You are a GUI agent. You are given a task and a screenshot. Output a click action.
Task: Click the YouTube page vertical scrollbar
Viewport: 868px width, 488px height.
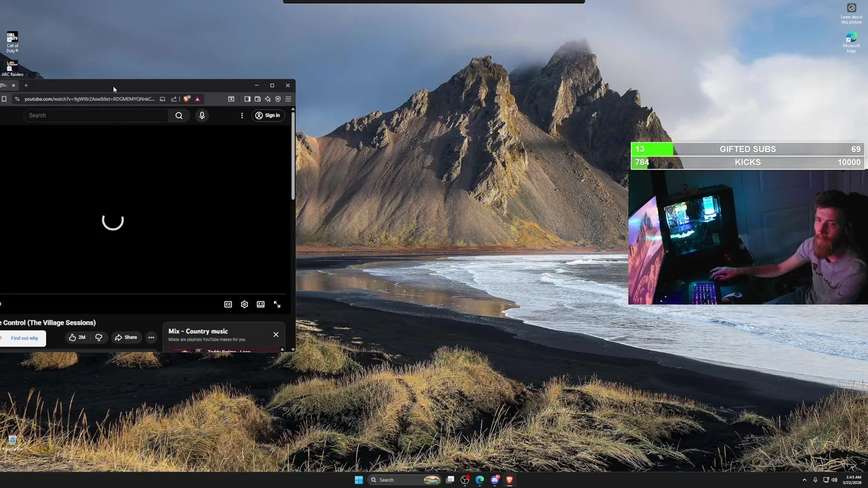[x=293, y=156]
